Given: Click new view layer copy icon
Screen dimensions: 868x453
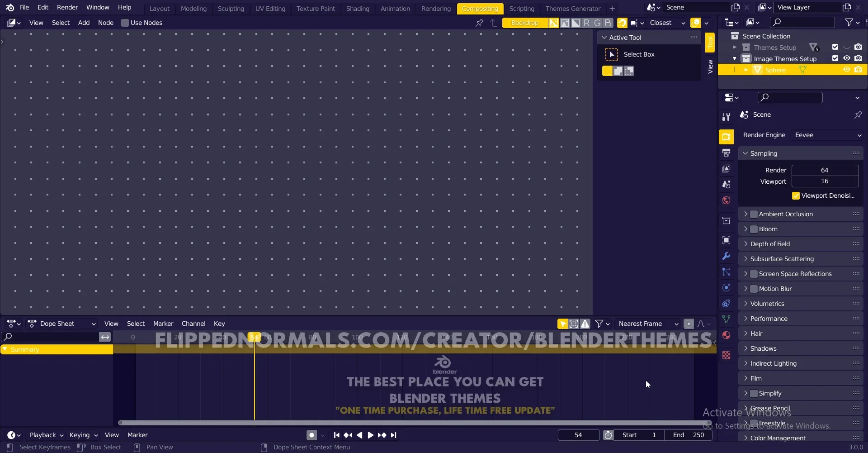Looking at the screenshot, I should tap(847, 7).
